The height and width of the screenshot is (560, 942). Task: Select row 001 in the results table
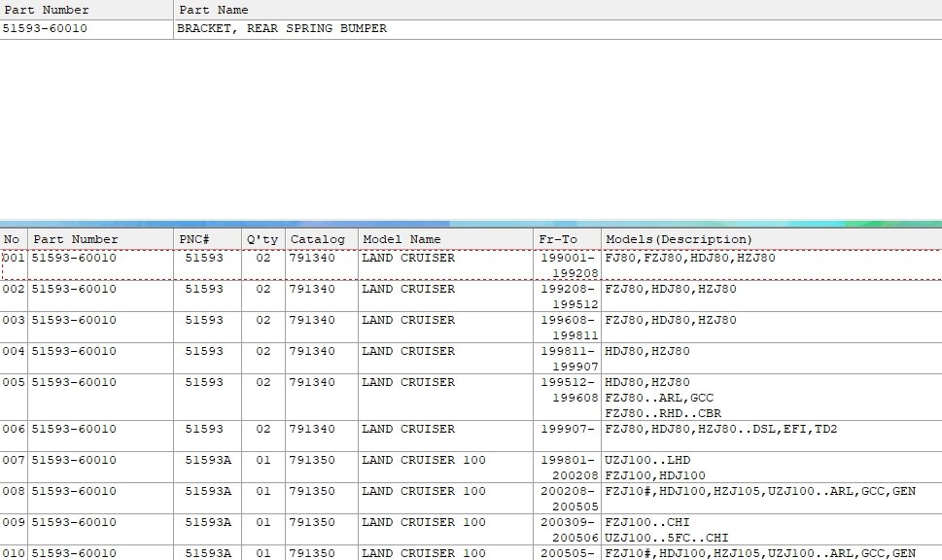(471, 265)
